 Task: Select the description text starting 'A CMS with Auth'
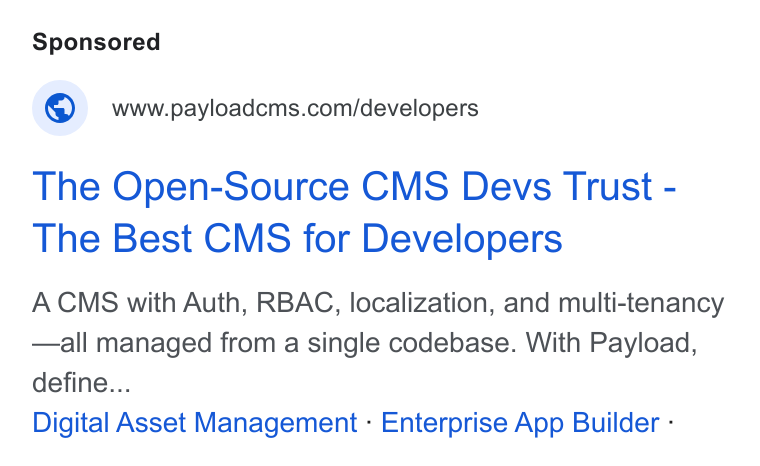click(378, 342)
